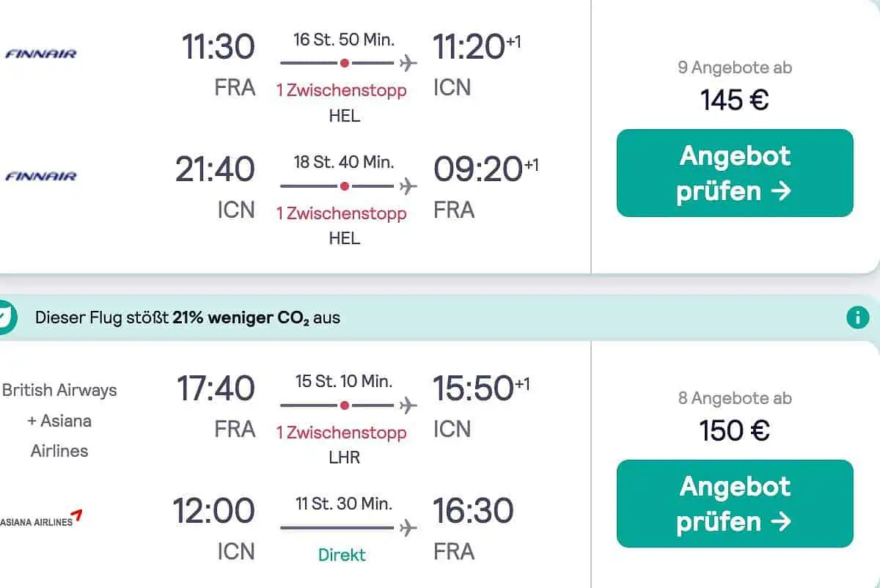Click the Finnair logo on the 11:30 outbound flight
The width and height of the screenshot is (880, 588).
click(x=41, y=54)
